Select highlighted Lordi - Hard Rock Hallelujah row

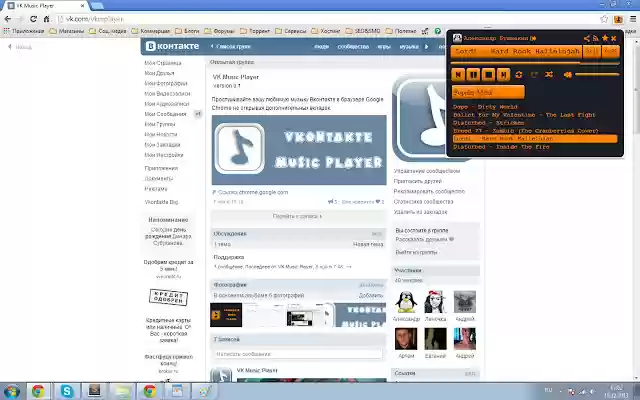(x=535, y=139)
